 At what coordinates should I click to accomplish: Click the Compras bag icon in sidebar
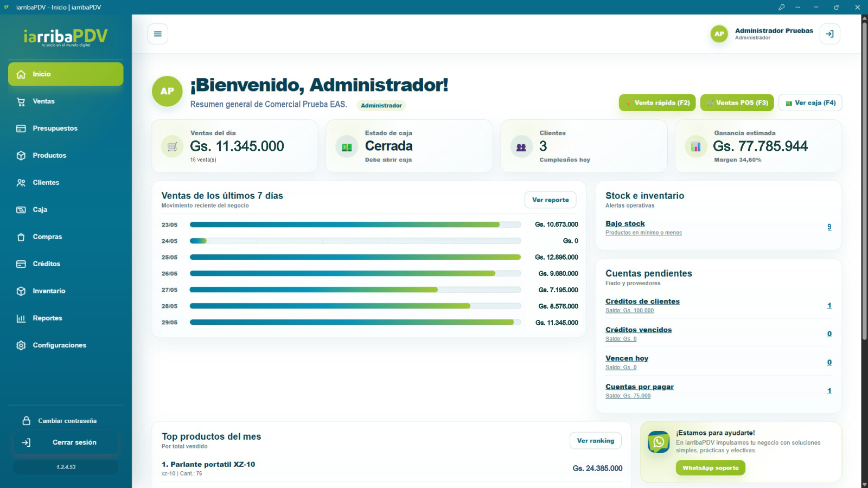[x=21, y=237]
